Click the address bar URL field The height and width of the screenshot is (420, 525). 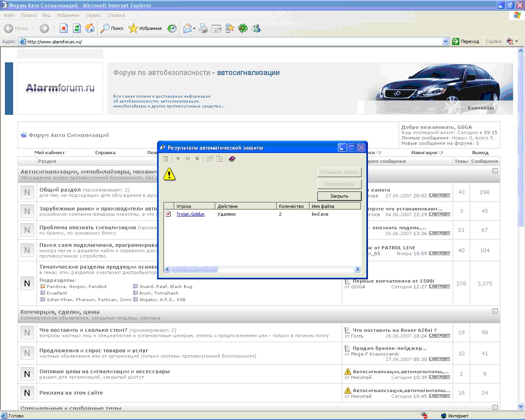tap(234, 41)
